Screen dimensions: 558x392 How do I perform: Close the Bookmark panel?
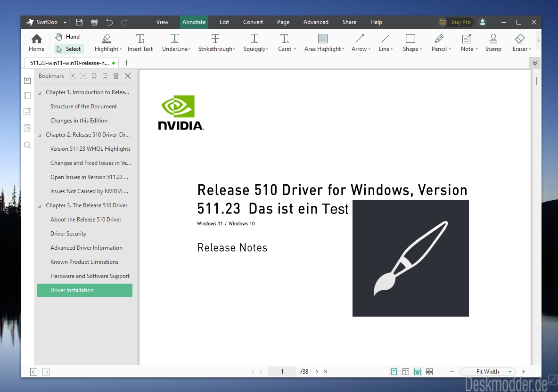tap(128, 76)
